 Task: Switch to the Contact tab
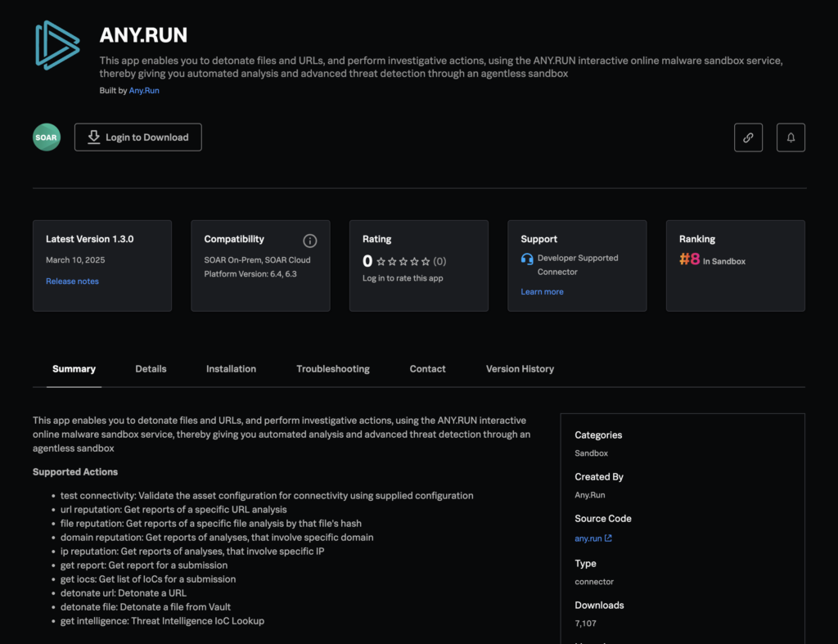click(427, 369)
